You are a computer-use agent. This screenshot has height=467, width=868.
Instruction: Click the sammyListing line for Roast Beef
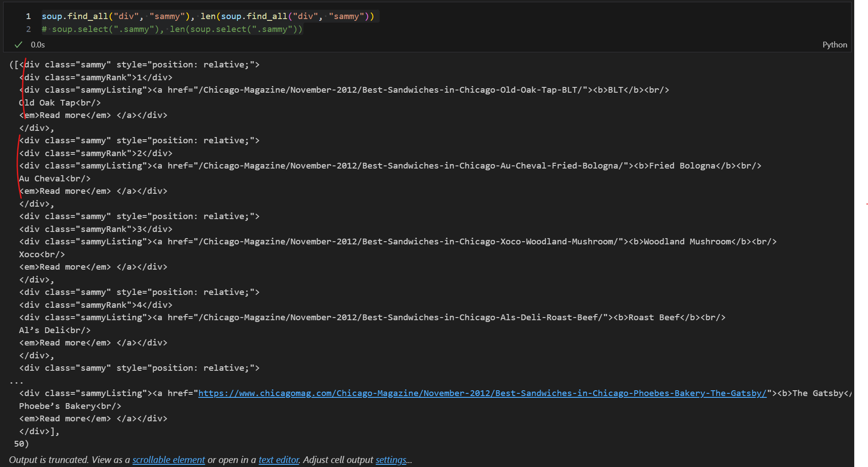point(372,318)
